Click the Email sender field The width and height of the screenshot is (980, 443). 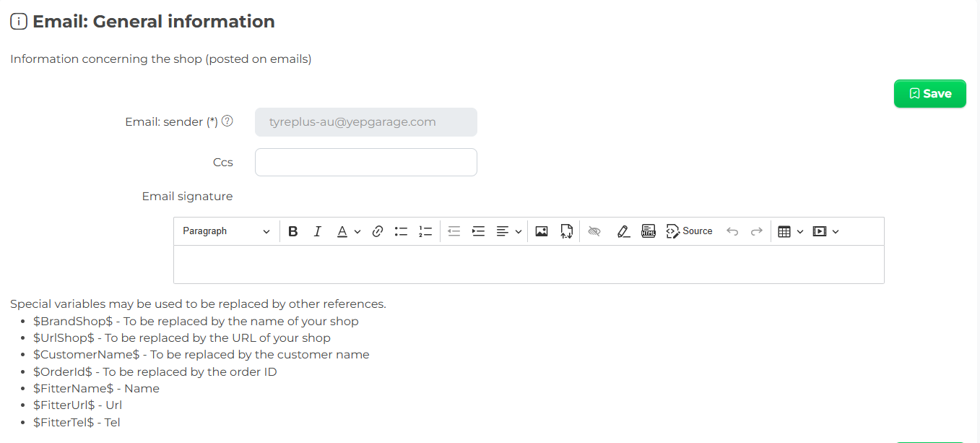tap(366, 122)
